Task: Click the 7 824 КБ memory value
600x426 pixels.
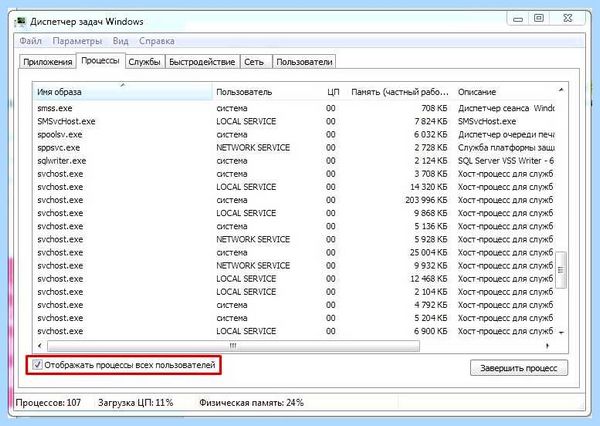Action: click(431, 121)
